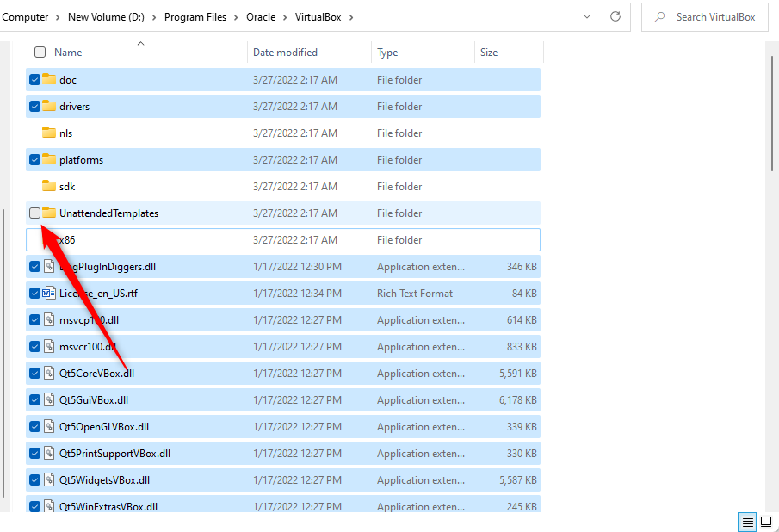The width and height of the screenshot is (779, 532).
Task: Click the magnifier icon in search box
Action: click(660, 17)
